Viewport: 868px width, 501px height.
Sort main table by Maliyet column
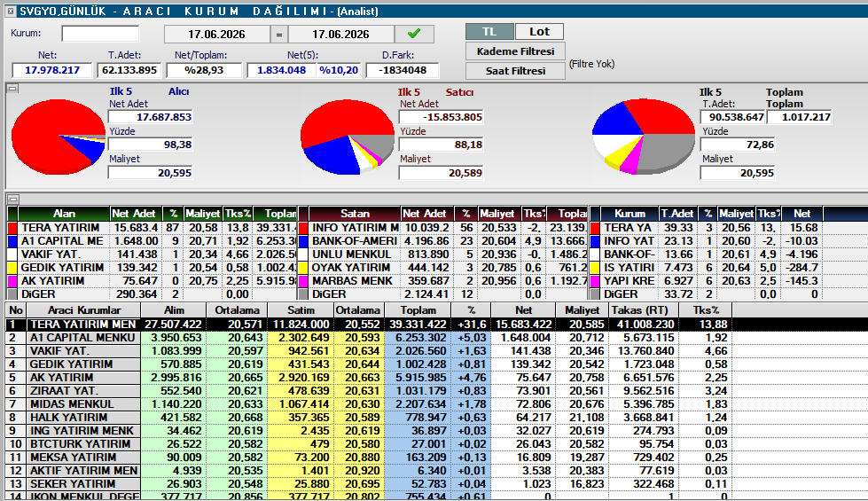[583, 310]
